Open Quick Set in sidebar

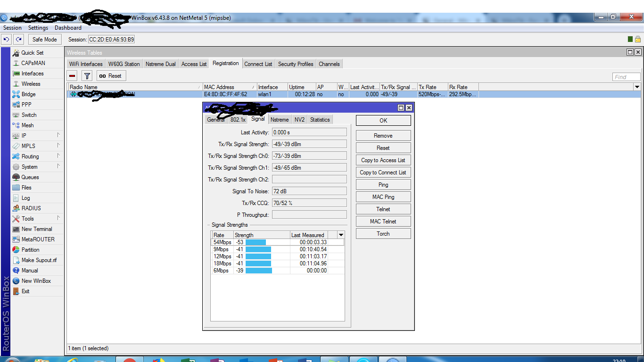click(32, 53)
